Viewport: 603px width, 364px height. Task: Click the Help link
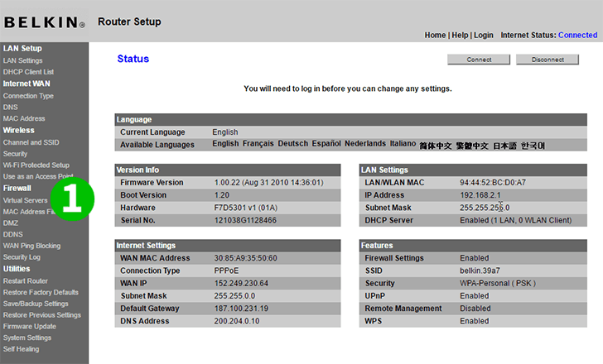coord(460,35)
